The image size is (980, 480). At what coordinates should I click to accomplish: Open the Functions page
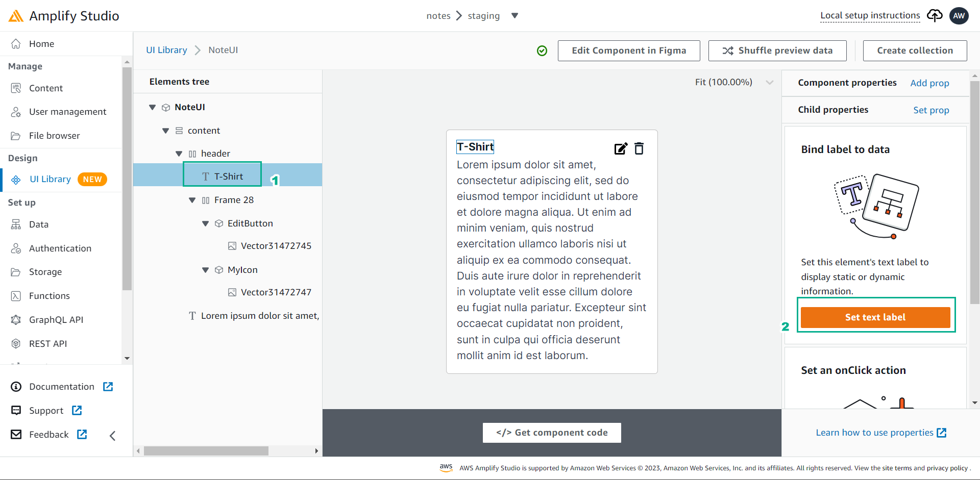tap(49, 296)
